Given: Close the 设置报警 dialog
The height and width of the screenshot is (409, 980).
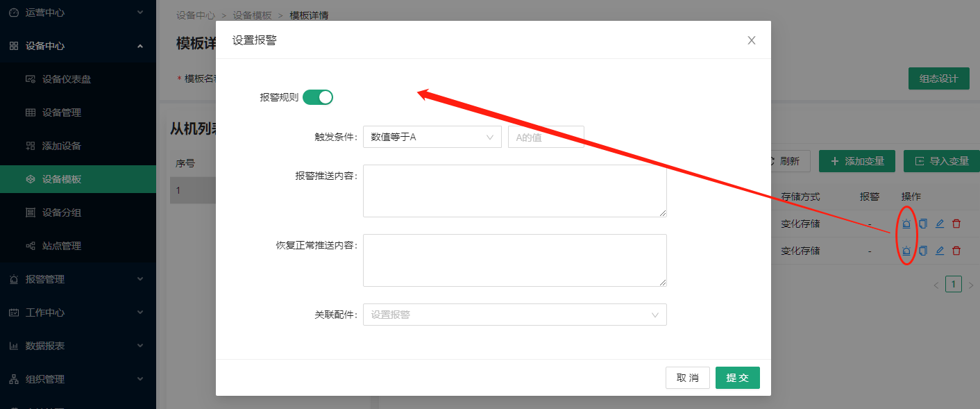Looking at the screenshot, I should [x=751, y=40].
